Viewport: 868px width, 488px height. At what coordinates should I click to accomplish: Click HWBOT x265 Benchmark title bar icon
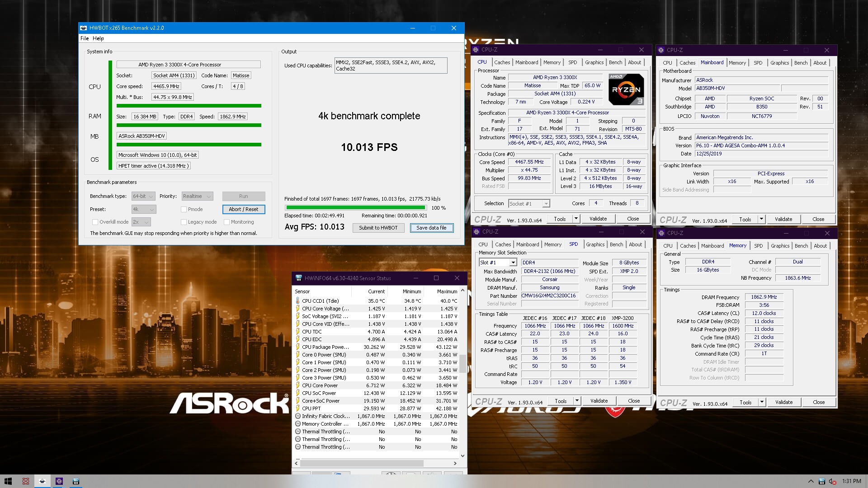[84, 28]
